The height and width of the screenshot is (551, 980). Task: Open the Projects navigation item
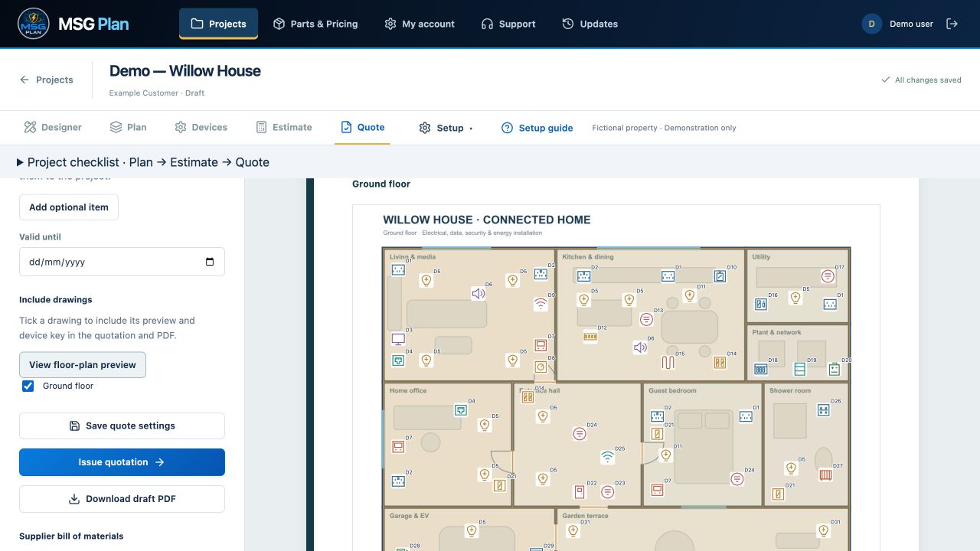tap(218, 24)
